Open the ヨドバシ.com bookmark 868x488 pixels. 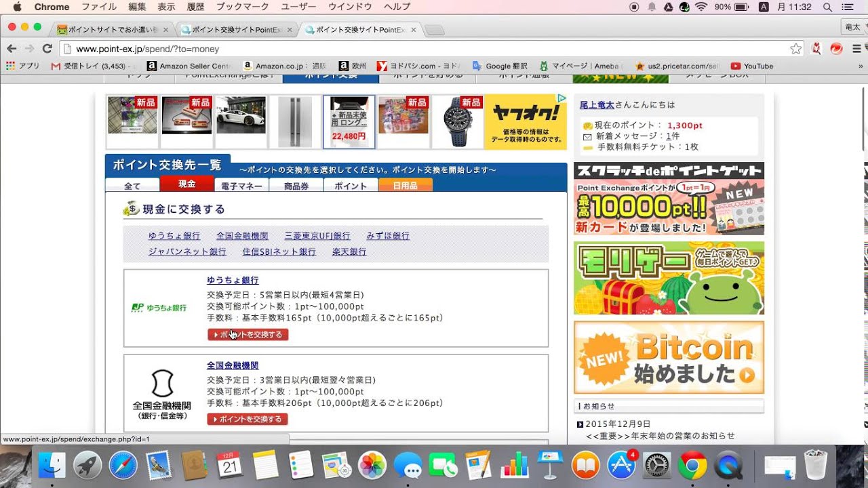(x=418, y=66)
